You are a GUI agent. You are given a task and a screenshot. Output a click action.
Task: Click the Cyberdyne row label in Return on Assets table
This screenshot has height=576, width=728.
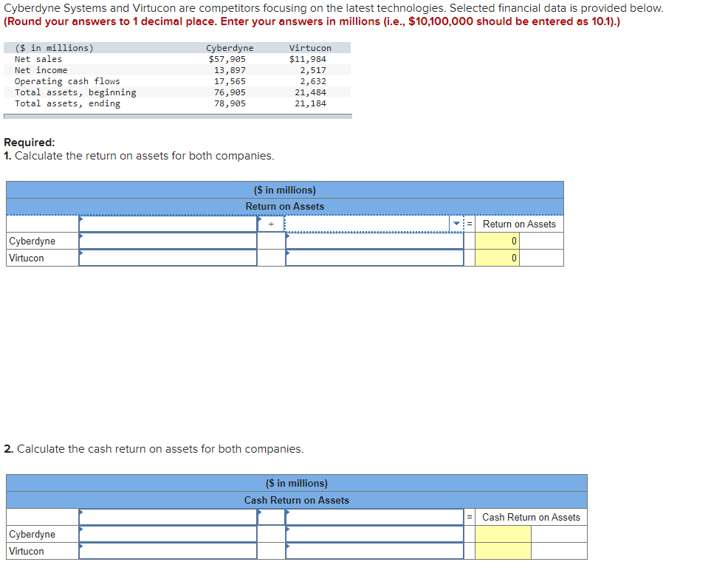point(32,241)
